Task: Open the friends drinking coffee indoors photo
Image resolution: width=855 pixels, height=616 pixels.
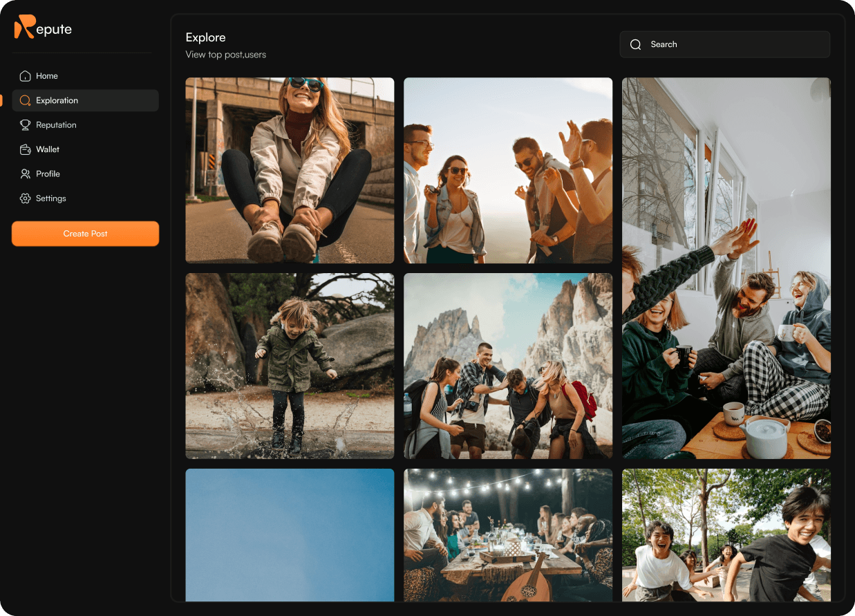Action: 726,268
